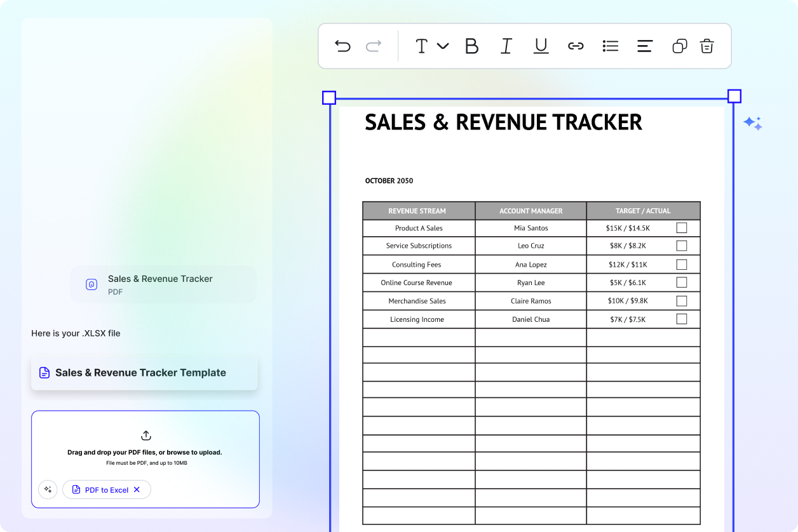Open the AI sparkle assistant beside the document
The width and height of the screenshot is (798, 532).
click(x=753, y=123)
